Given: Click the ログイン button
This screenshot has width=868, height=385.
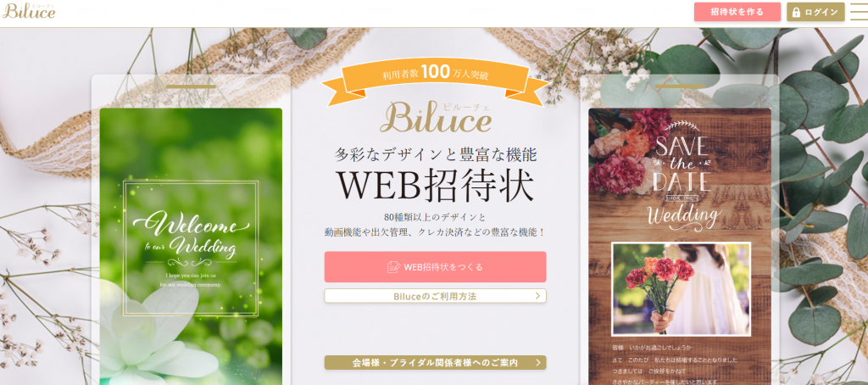Looking at the screenshot, I should (x=815, y=12).
